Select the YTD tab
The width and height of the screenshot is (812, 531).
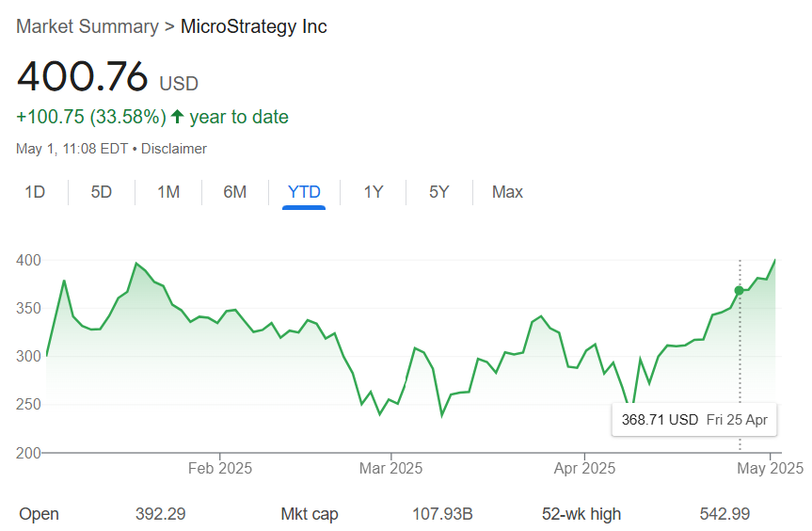[304, 192]
